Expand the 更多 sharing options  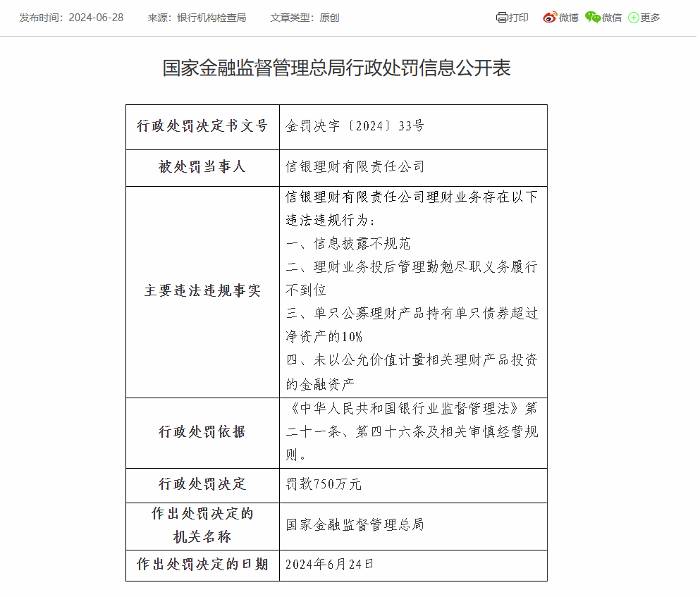(x=651, y=18)
